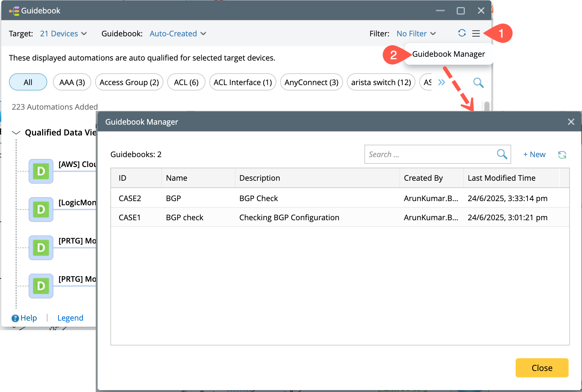Click + New to create a guidebook
The width and height of the screenshot is (582, 392).
pyautogui.click(x=534, y=155)
